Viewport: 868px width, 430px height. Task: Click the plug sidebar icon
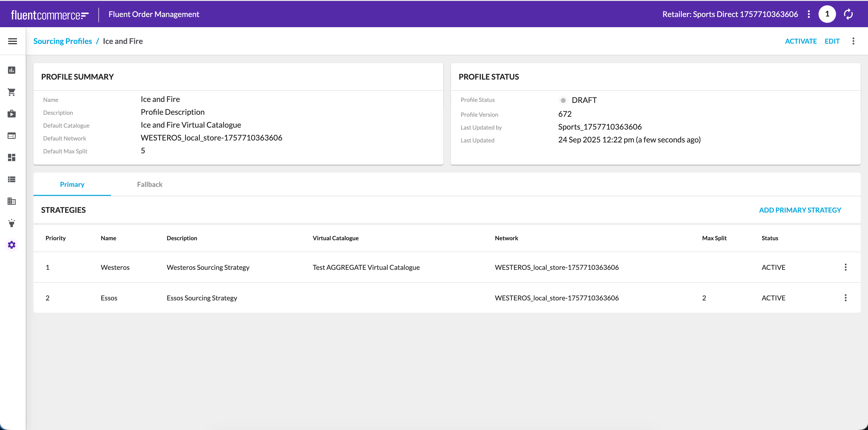coord(12,223)
